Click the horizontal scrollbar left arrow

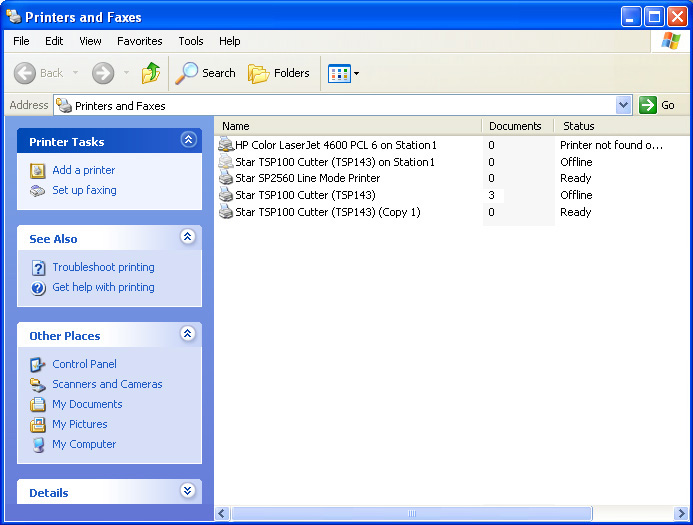pos(222,513)
